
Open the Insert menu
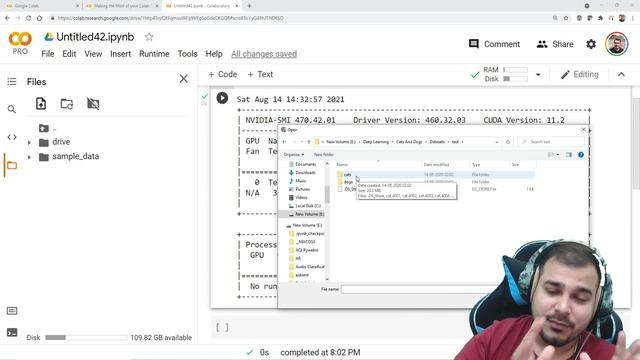(x=120, y=54)
